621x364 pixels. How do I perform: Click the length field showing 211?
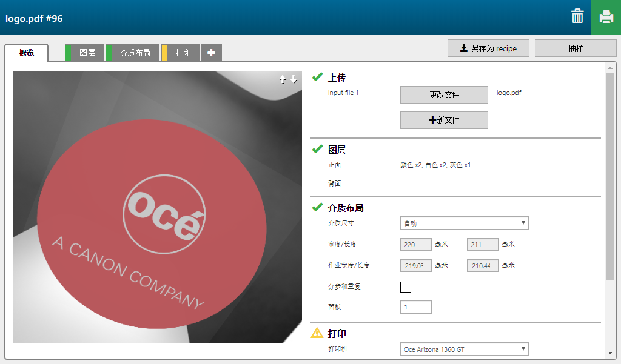coord(483,245)
